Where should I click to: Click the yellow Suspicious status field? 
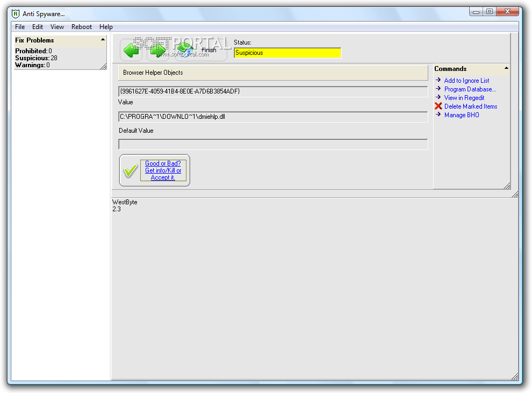[287, 53]
